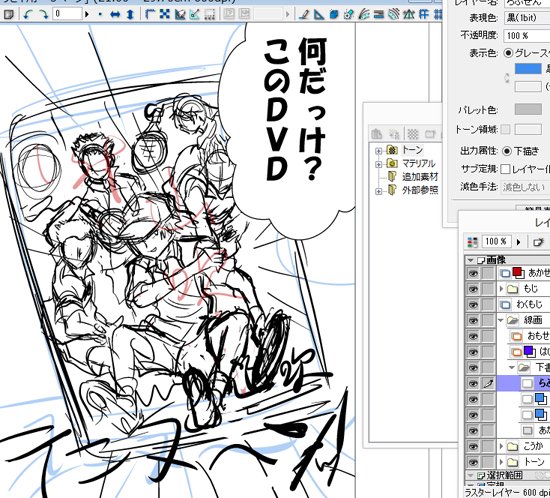Select the 下描き output attribute radio button
Screen dimensions: 550x498
click(x=507, y=151)
